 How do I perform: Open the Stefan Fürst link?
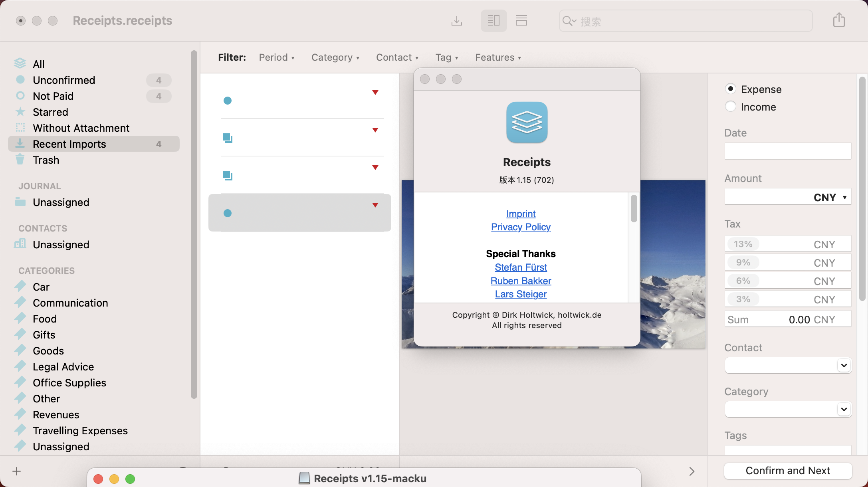pos(521,267)
